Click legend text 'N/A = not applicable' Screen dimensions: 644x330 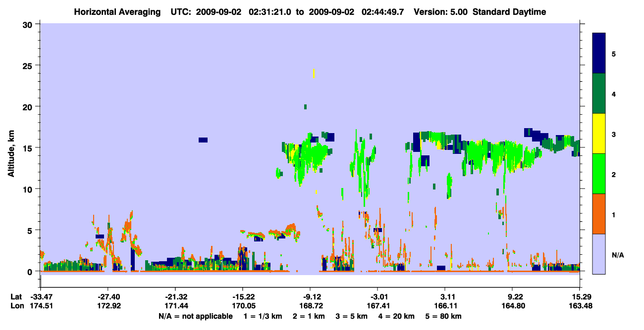point(196,316)
